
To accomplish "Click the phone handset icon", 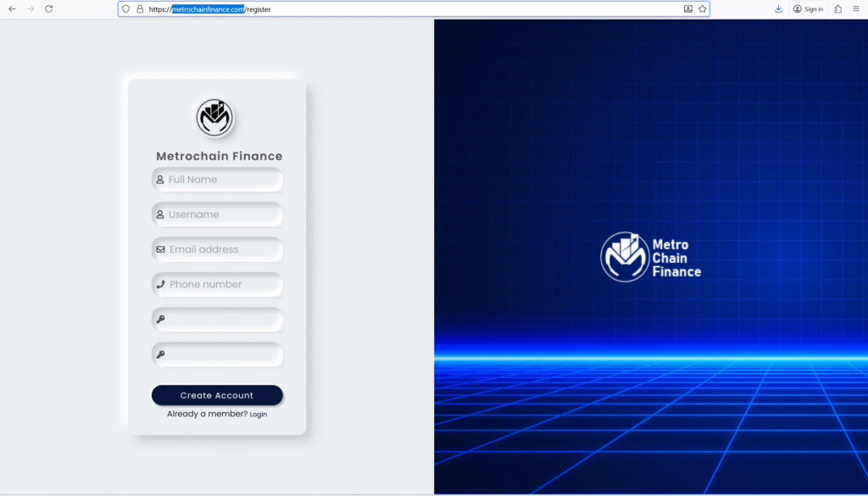I will coord(160,284).
